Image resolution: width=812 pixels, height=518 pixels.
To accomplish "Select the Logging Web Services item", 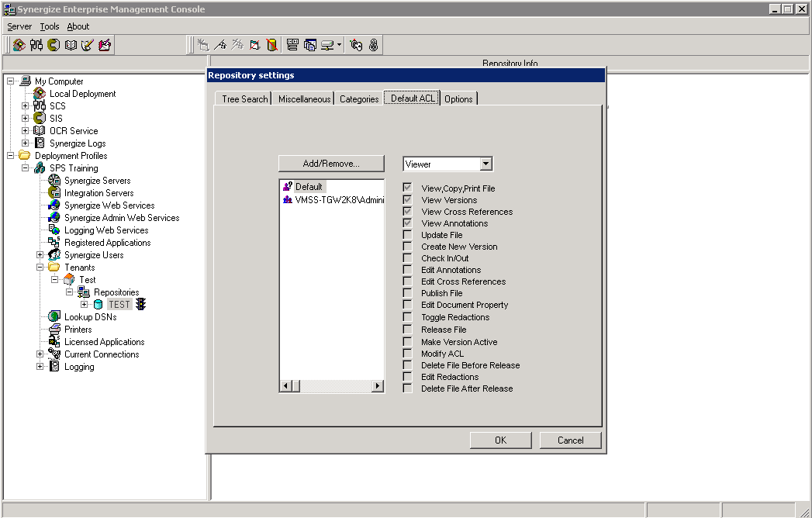I will pos(106,230).
